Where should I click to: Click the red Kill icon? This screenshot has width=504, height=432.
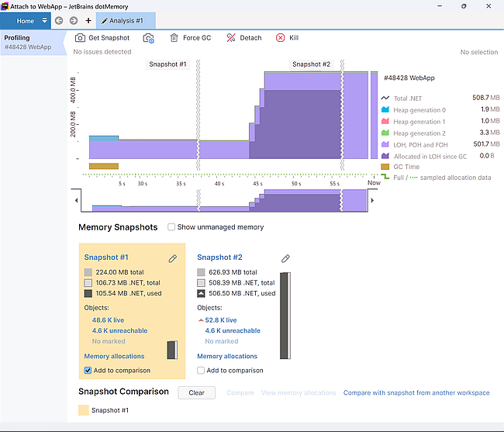[280, 38]
